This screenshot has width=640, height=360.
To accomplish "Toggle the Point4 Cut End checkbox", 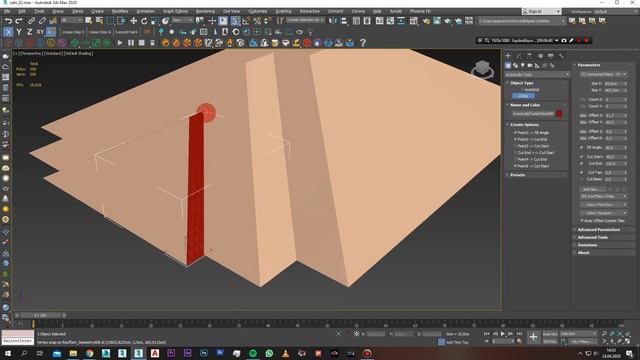I will click(516, 159).
